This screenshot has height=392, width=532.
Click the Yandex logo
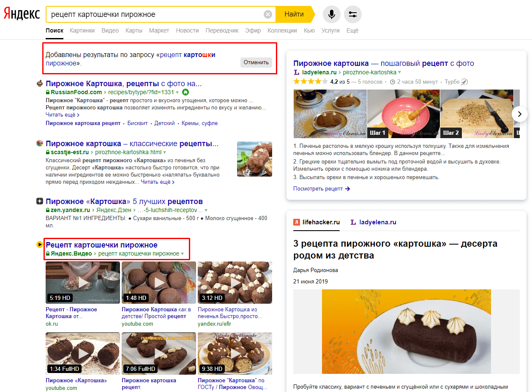click(22, 14)
